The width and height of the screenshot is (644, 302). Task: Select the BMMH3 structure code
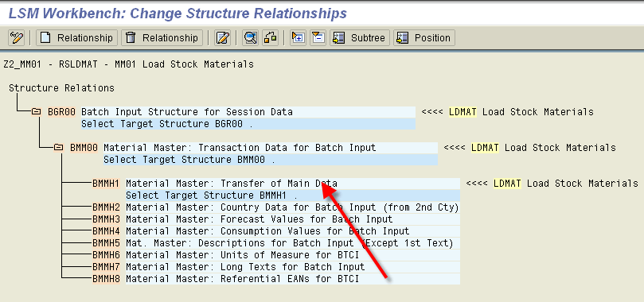pos(106,219)
